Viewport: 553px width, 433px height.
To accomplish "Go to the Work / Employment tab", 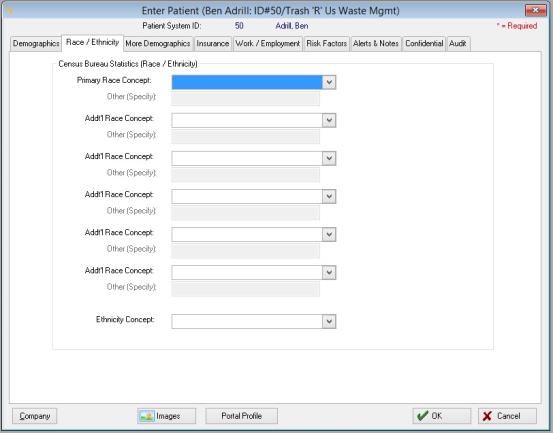I will coord(268,44).
